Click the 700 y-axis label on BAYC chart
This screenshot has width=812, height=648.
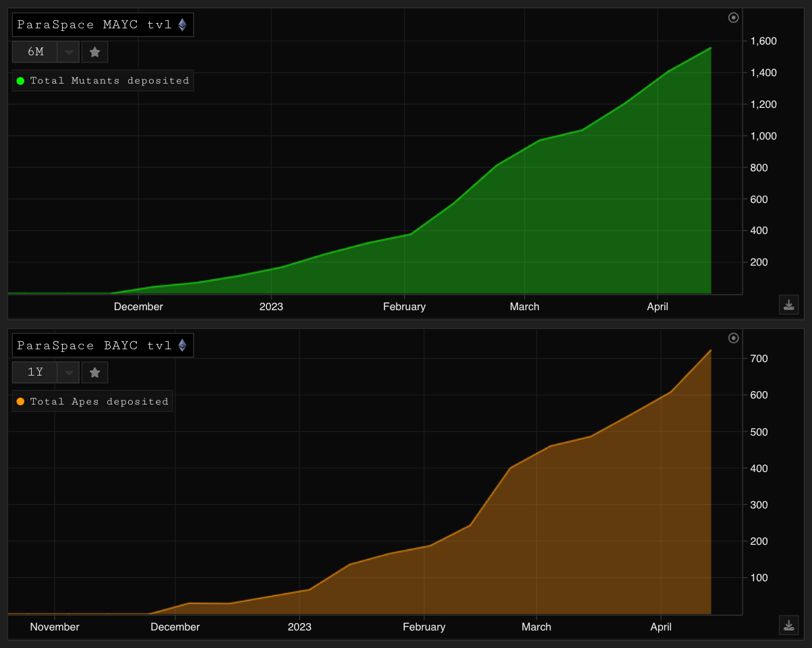tap(759, 358)
